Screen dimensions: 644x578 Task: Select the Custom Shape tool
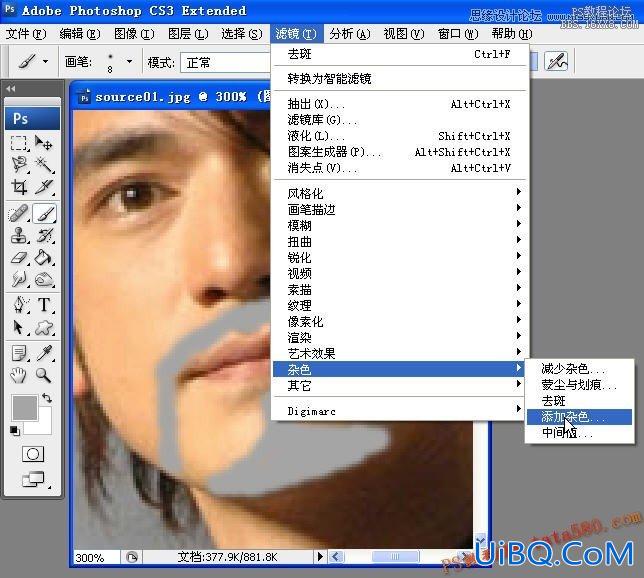click(44, 328)
